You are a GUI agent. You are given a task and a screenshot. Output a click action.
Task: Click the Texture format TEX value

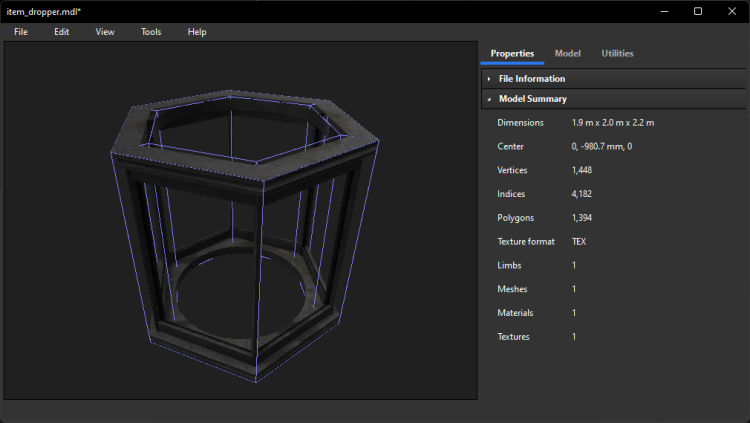click(x=579, y=242)
